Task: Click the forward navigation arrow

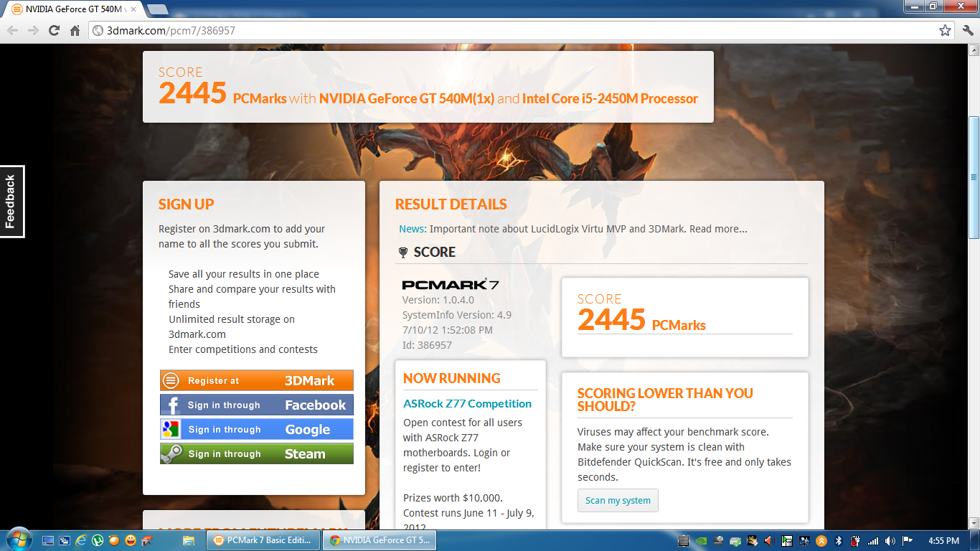Action: click(33, 30)
